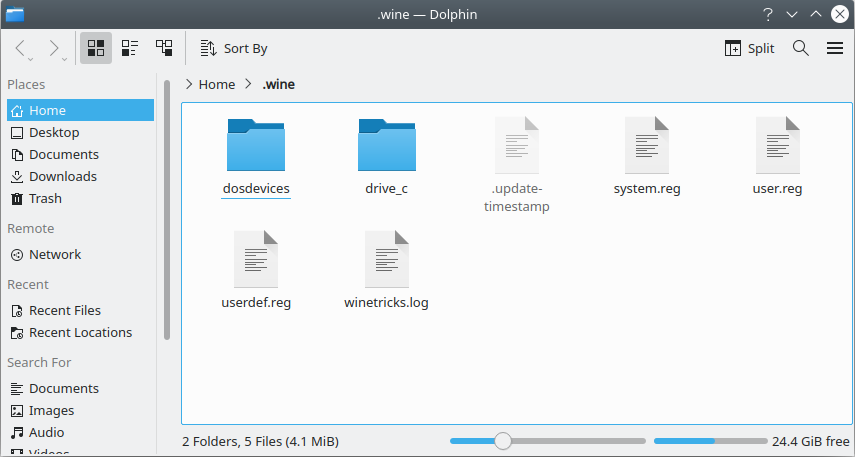Select the dosdevices folder icon
The width and height of the screenshot is (855, 457).
pyautogui.click(x=256, y=145)
